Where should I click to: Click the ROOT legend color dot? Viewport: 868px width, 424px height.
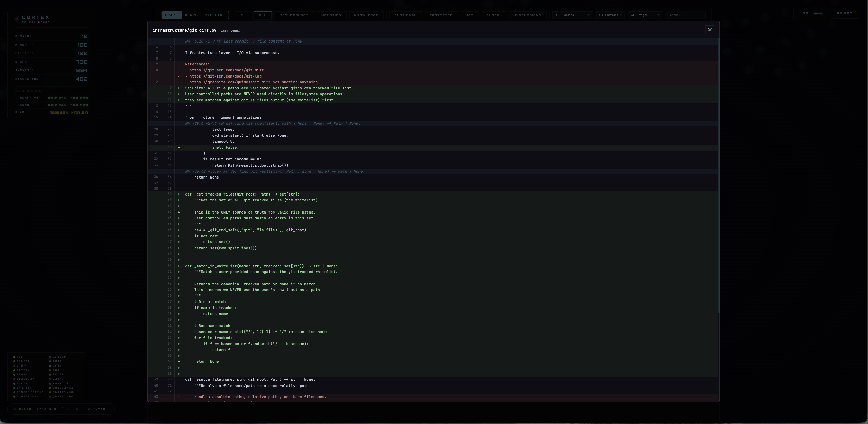[x=14, y=357]
